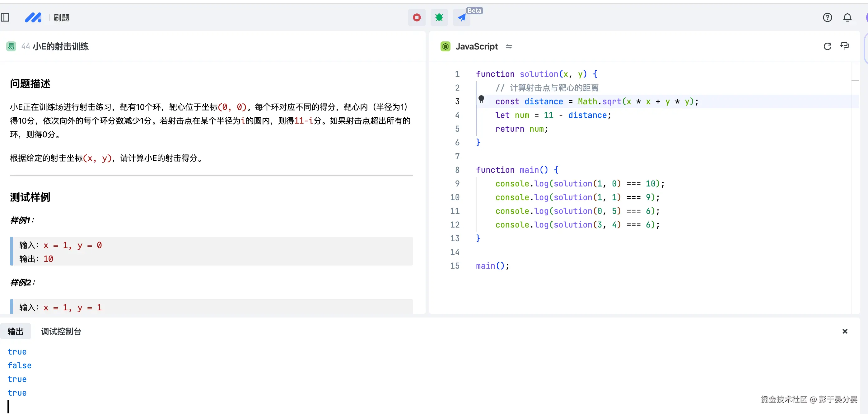This screenshot has width=868, height=414.
Task: Open help via the question mark icon
Action: pos(828,17)
